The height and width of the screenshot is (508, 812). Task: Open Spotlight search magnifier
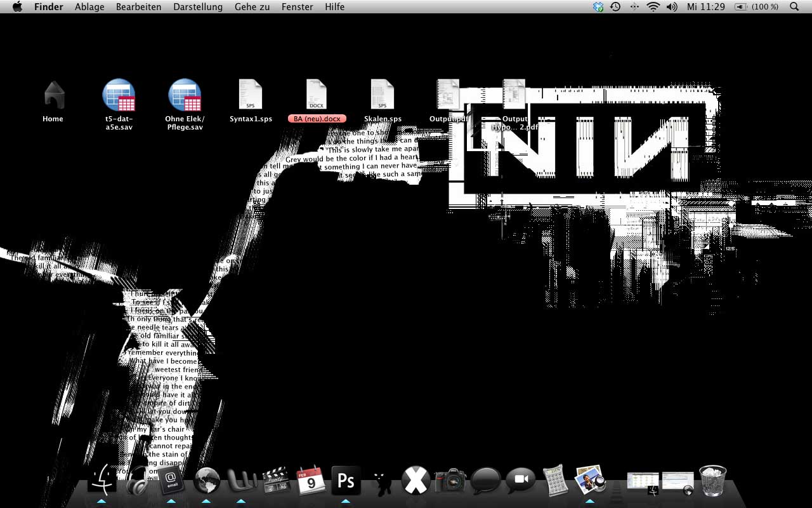pos(794,7)
